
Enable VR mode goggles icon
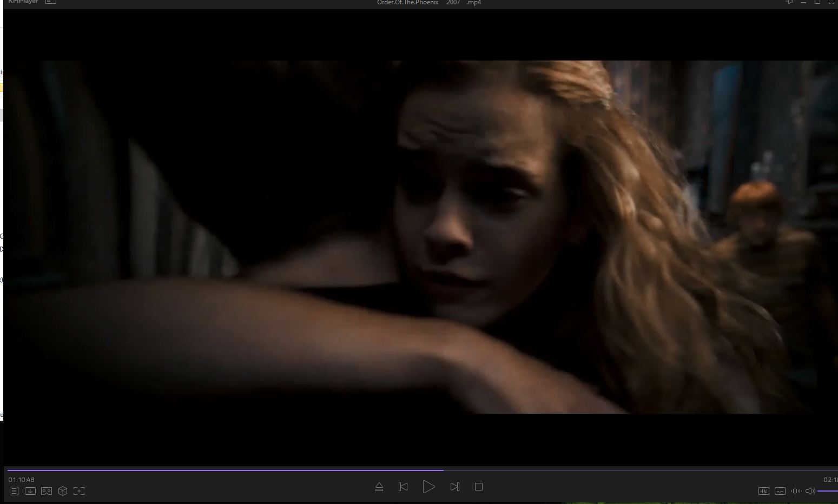(x=47, y=491)
